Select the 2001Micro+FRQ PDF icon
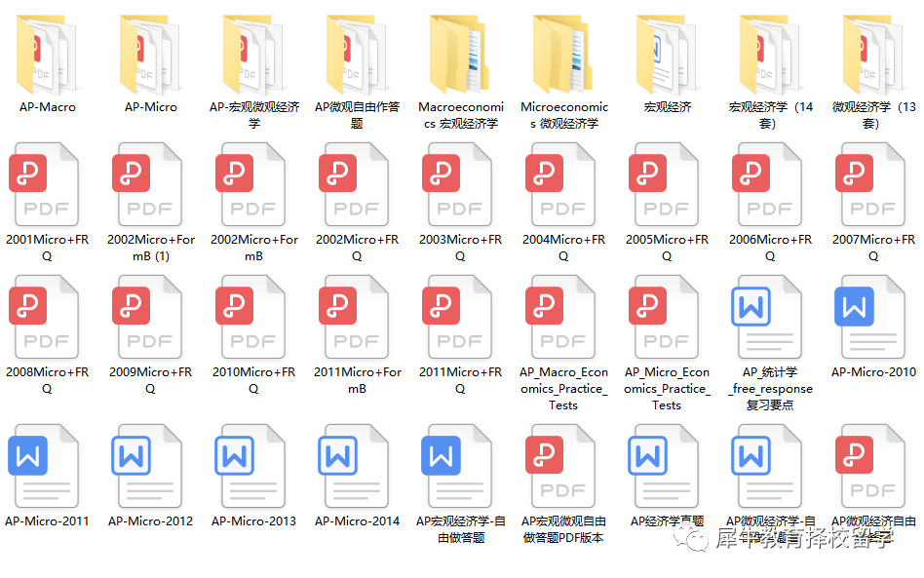The image size is (924, 578). tap(44, 184)
